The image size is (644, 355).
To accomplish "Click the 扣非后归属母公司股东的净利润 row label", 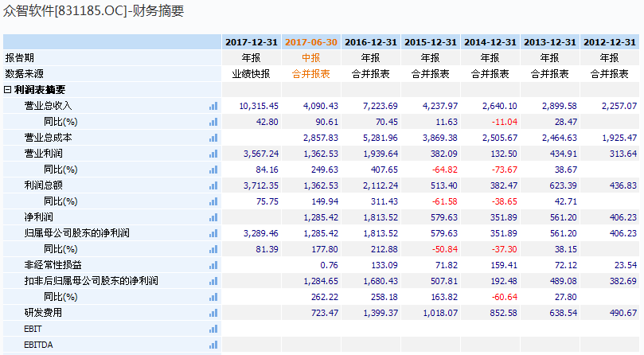I will pyautogui.click(x=92, y=281).
